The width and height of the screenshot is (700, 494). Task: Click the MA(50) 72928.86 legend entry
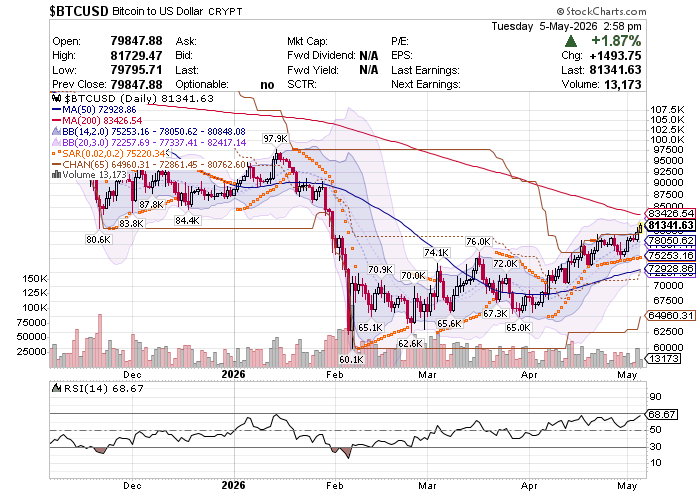point(94,110)
